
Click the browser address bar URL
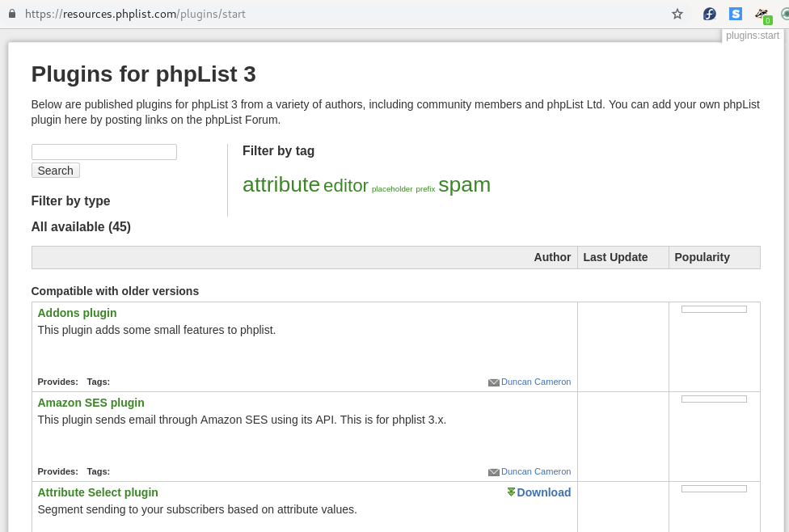tap(135, 14)
